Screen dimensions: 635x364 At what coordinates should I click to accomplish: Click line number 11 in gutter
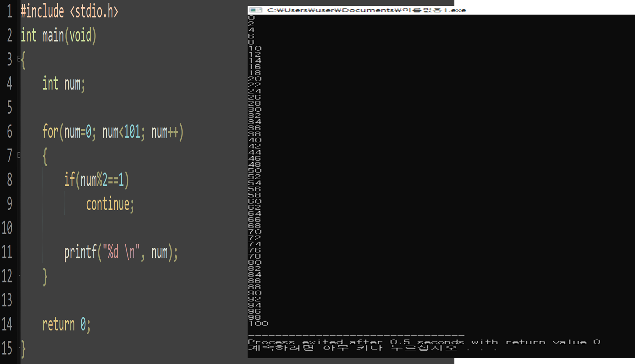tap(7, 252)
